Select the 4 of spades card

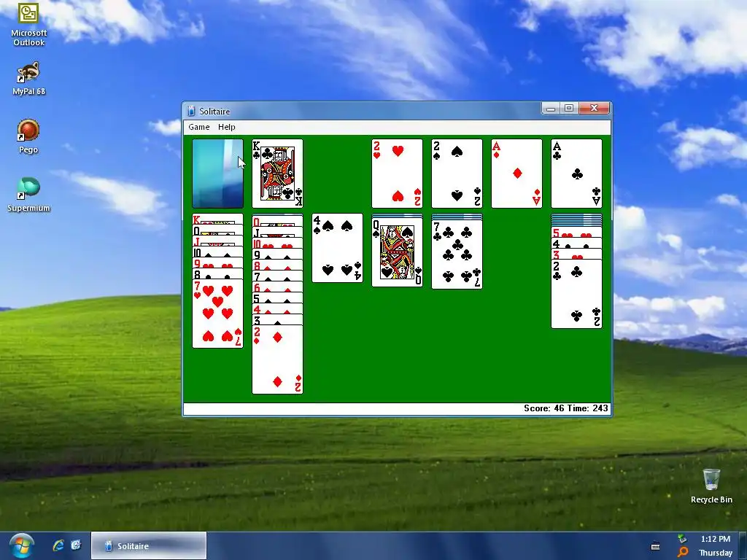[x=337, y=248]
